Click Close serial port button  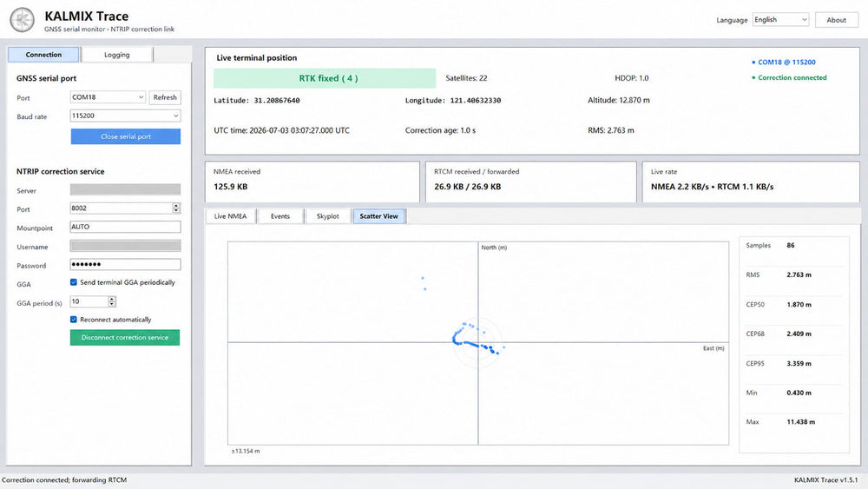click(126, 136)
